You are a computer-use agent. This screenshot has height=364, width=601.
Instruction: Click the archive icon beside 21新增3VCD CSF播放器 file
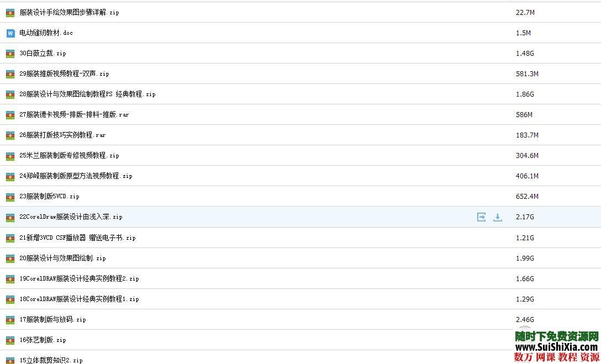[x=10, y=238]
